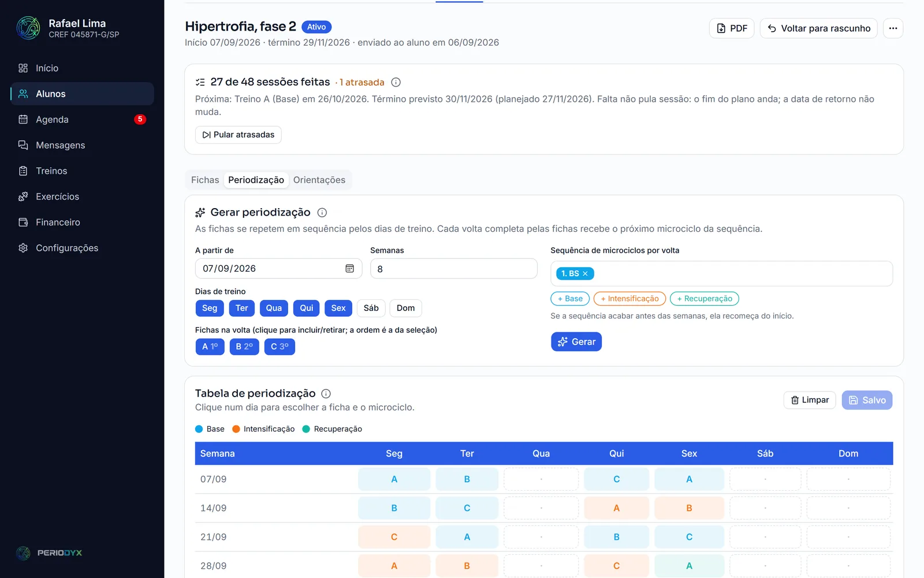Open Configurações in the sidebar
This screenshot has width=924, height=578.
coord(82,248)
